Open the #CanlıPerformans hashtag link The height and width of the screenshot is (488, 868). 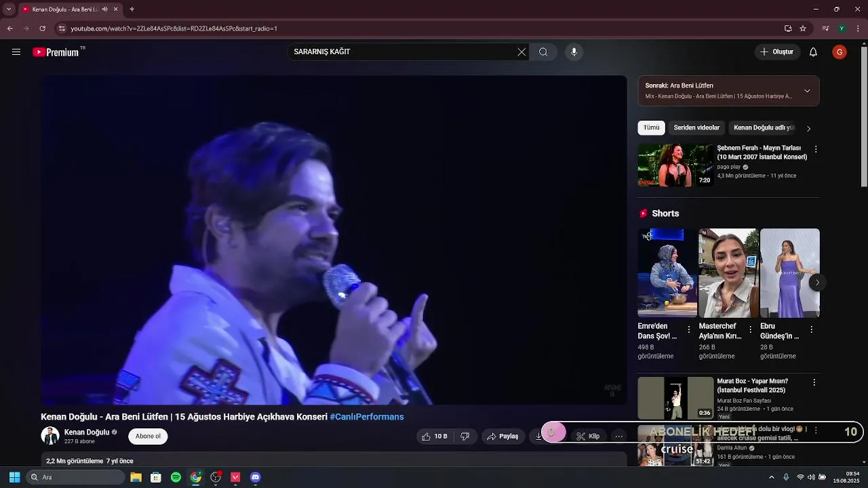(x=367, y=417)
